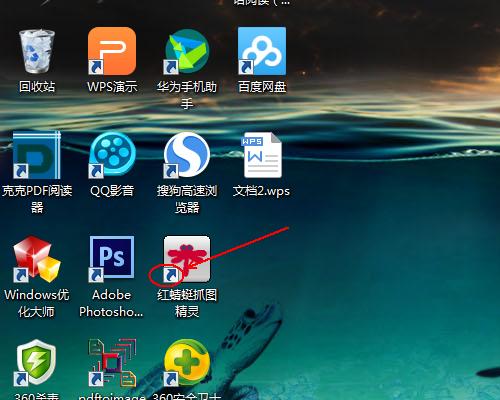Open the 百度网盘 cloud drive shortcut
500x400 pixels.
click(x=262, y=51)
